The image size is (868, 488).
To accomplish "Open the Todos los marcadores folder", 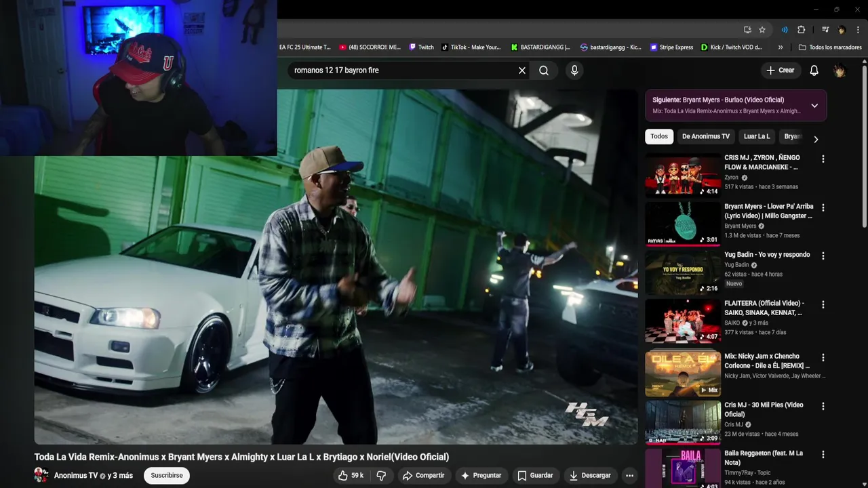I will pyautogui.click(x=830, y=47).
